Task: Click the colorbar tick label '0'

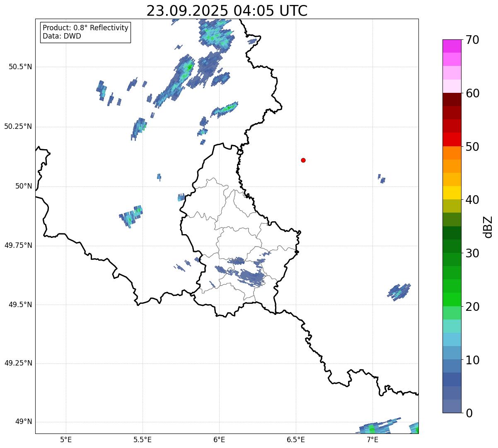Action: [469, 413]
